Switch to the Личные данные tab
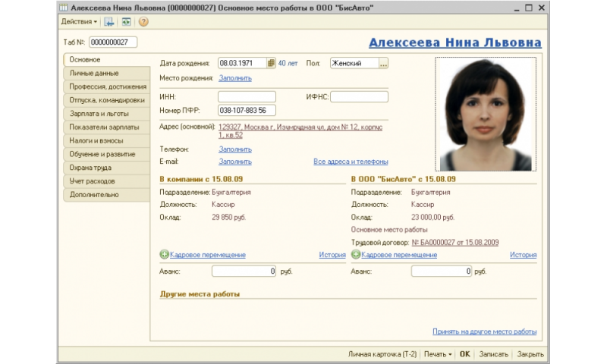The image size is (607, 364). (x=94, y=73)
